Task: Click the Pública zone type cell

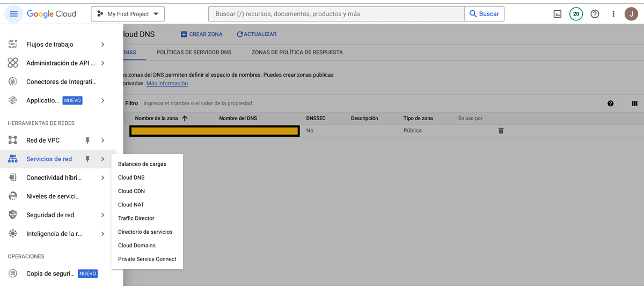Action: click(413, 131)
